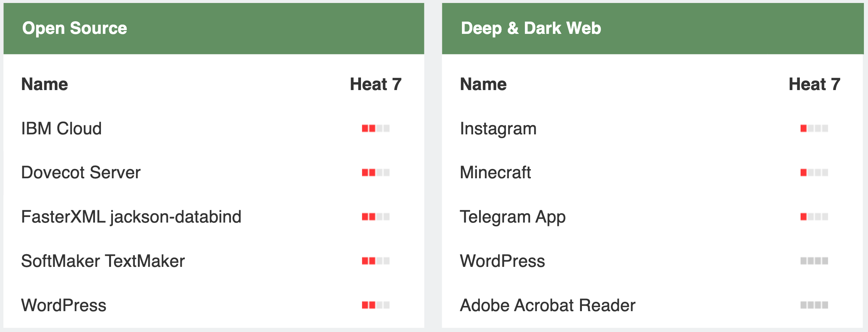The width and height of the screenshot is (868, 332).
Task: Click the Instagram heat indicator
Action: (x=814, y=128)
